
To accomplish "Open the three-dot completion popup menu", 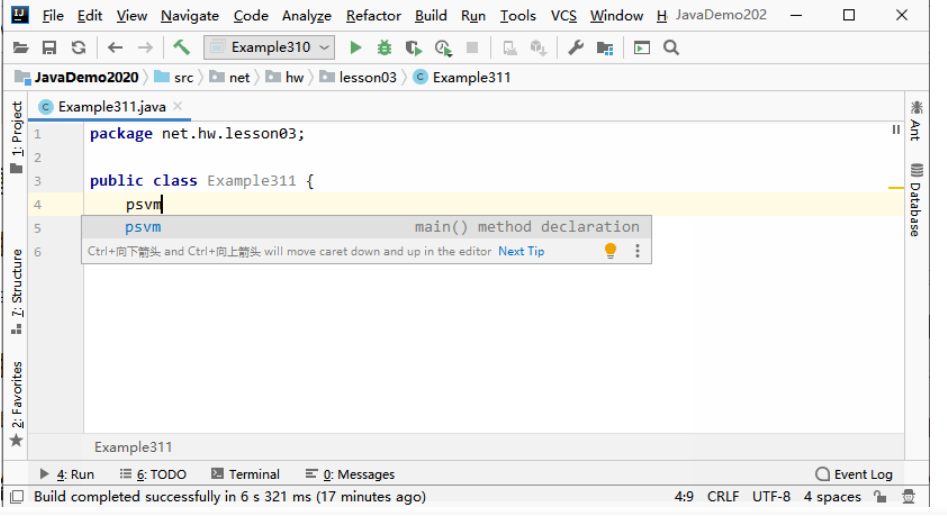I will [x=637, y=251].
